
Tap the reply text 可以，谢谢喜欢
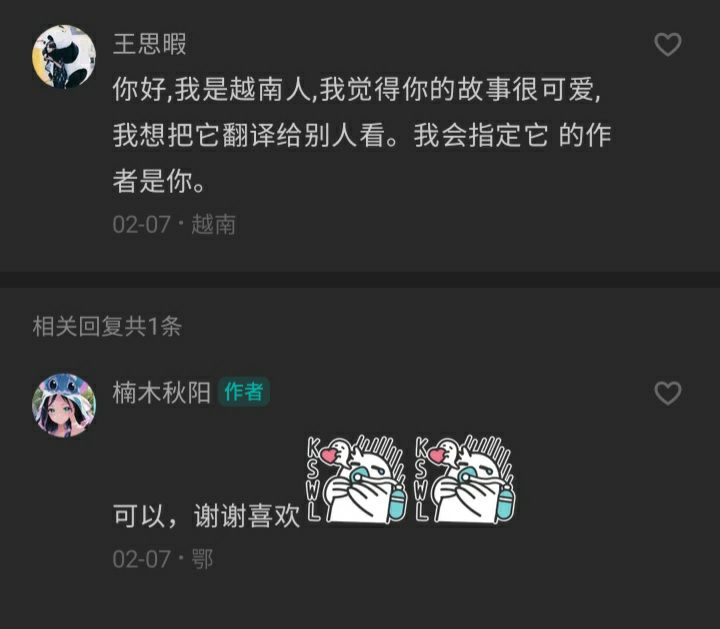(x=206, y=516)
